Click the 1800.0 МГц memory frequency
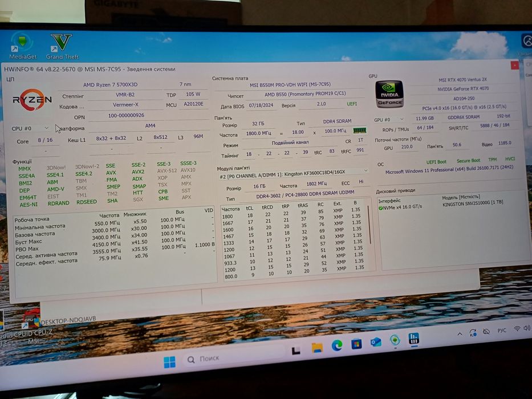Screen dimensions: 532x399 pos(258,133)
